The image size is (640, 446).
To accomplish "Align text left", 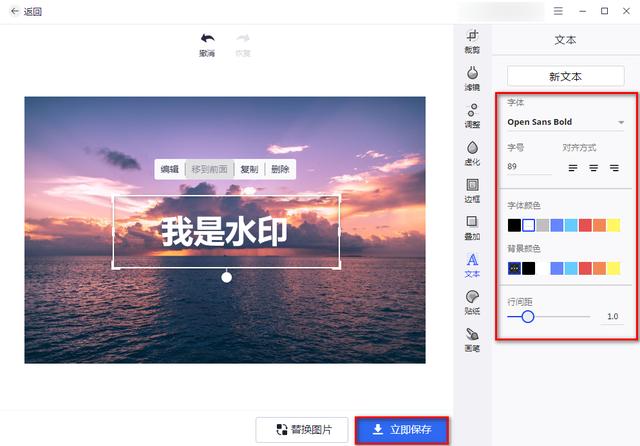I will [573, 168].
